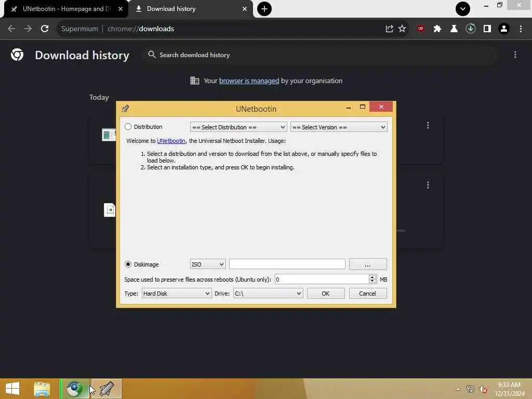Open the Extensions puzzle icon
The width and height of the screenshot is (532, 399).
pos(437,29)
